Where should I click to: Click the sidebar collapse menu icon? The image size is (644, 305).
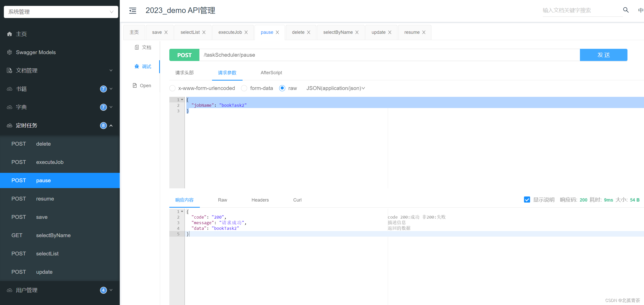tap(133, 10)
